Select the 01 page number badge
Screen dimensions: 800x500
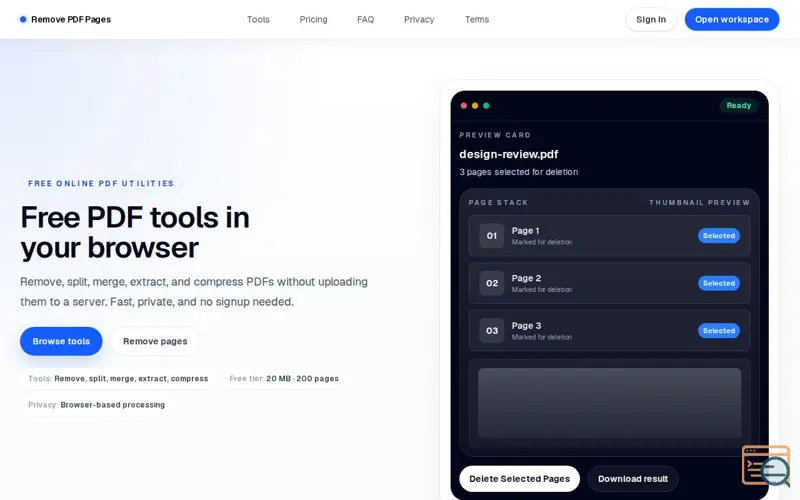(x=492, y=236)
